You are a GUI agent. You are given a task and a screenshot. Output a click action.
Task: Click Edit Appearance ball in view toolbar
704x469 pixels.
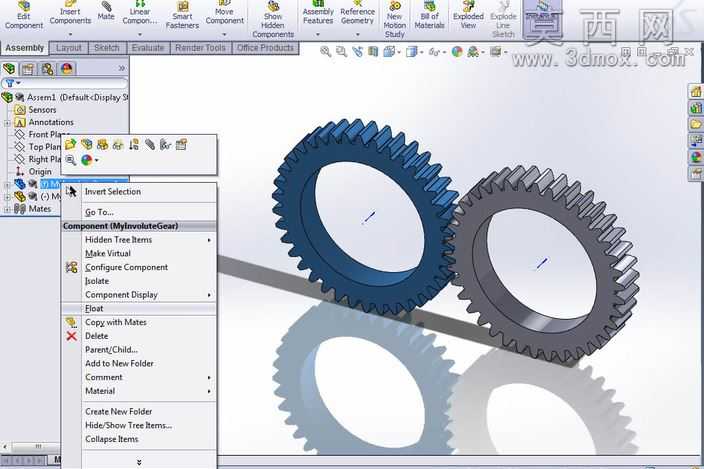point(457,52)
